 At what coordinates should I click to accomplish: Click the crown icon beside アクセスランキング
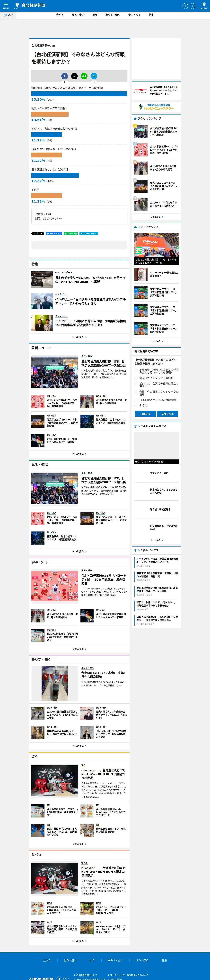[135, 119]
